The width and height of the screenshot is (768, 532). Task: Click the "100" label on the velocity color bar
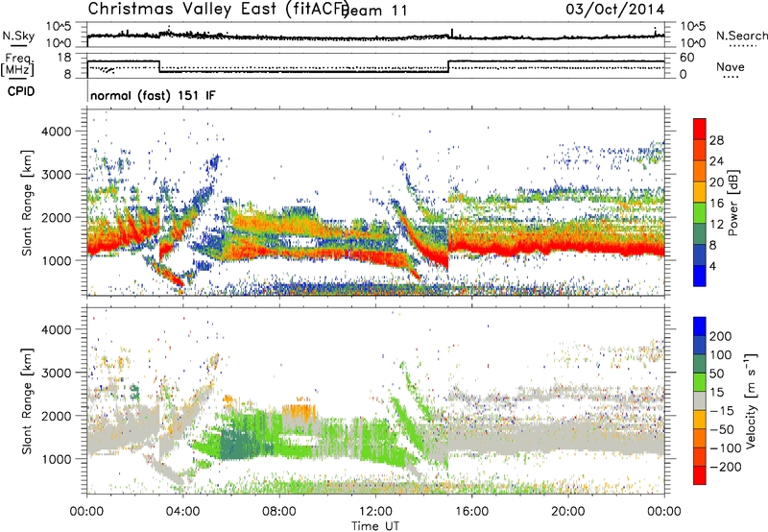[x=721, y=355]
